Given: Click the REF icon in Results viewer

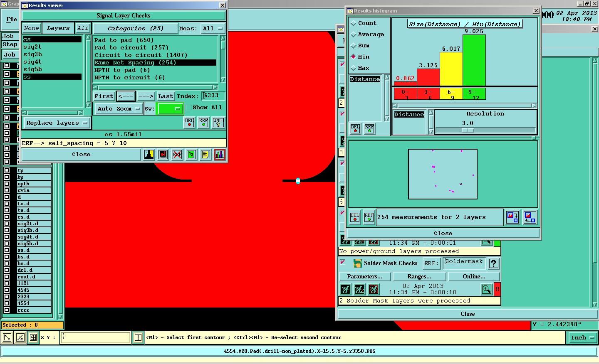Looking at the screenshot, I should coord(203,123).
